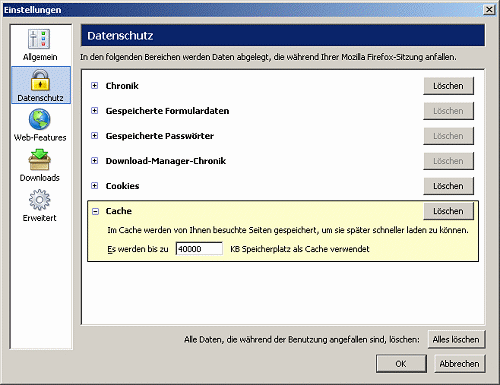Expand Gespeicherte Formulardaten section
Image resolution: width=500 pixels, height=385 pixels.
[95, 111]
